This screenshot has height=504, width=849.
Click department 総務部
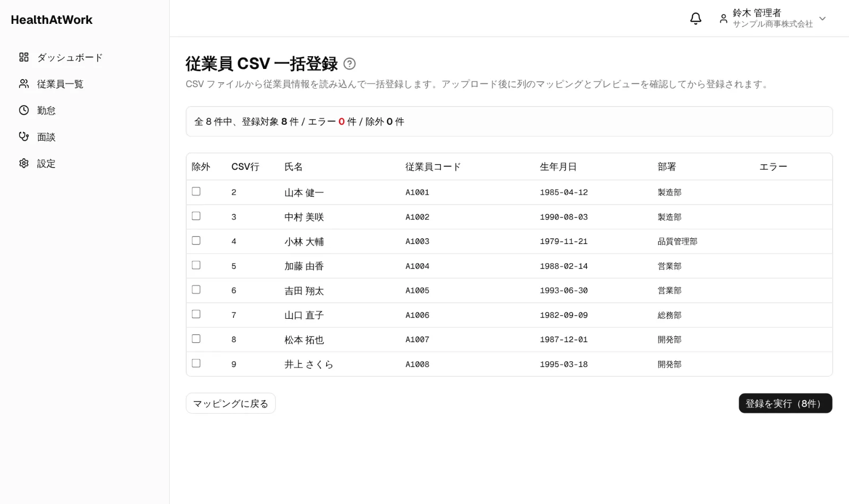669,315
